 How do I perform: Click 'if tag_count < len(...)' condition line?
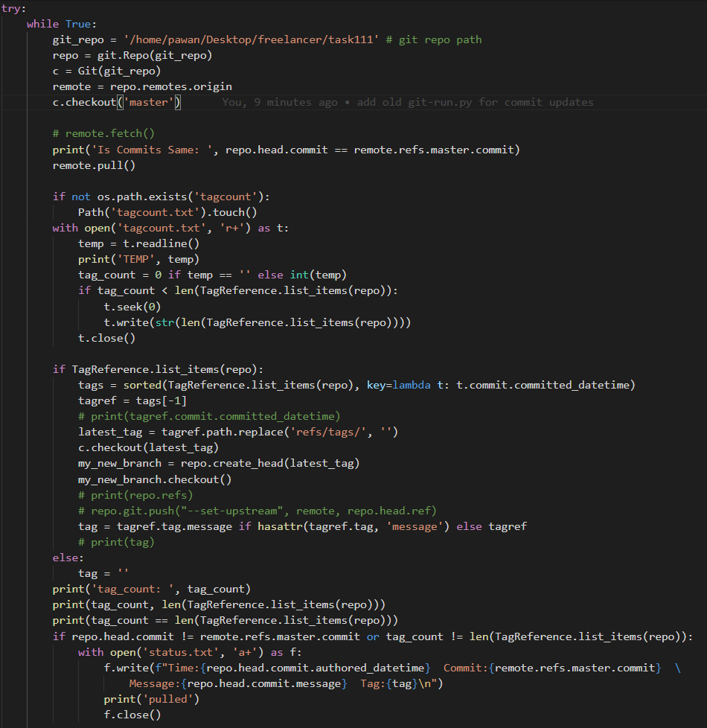(238, 290)
